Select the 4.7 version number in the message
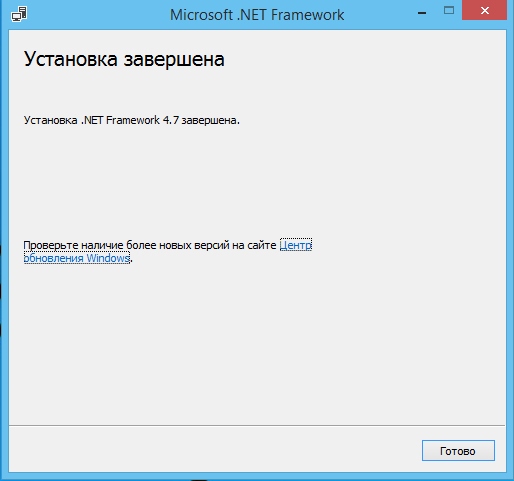The height and width of the screenshot is (481, 514). pos(171,120)
